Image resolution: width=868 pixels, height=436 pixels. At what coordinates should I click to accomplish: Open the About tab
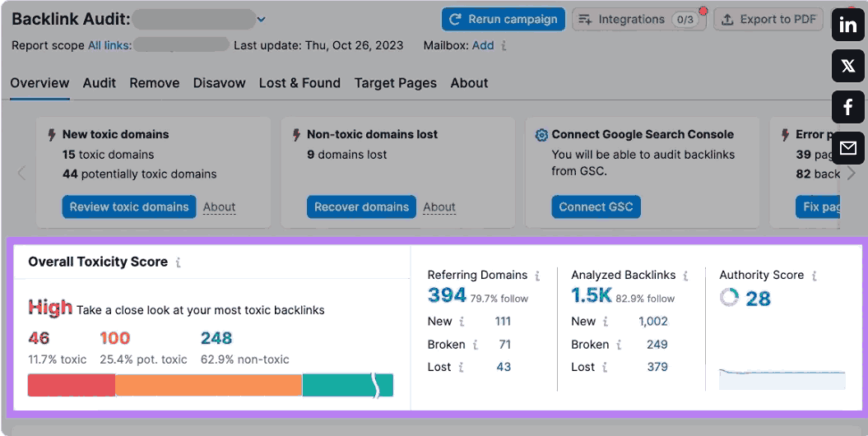470,83
